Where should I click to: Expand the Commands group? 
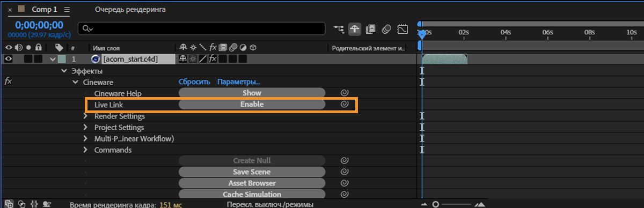85,150
